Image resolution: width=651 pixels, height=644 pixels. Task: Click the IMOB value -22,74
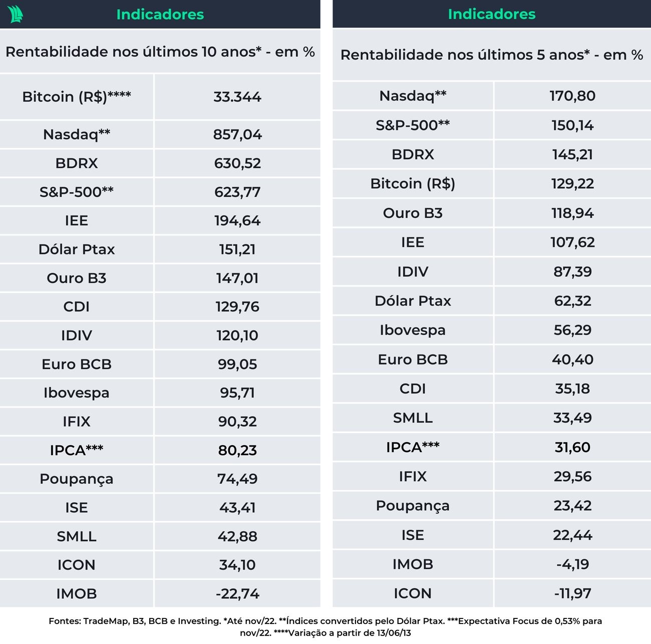coord(237,594)
